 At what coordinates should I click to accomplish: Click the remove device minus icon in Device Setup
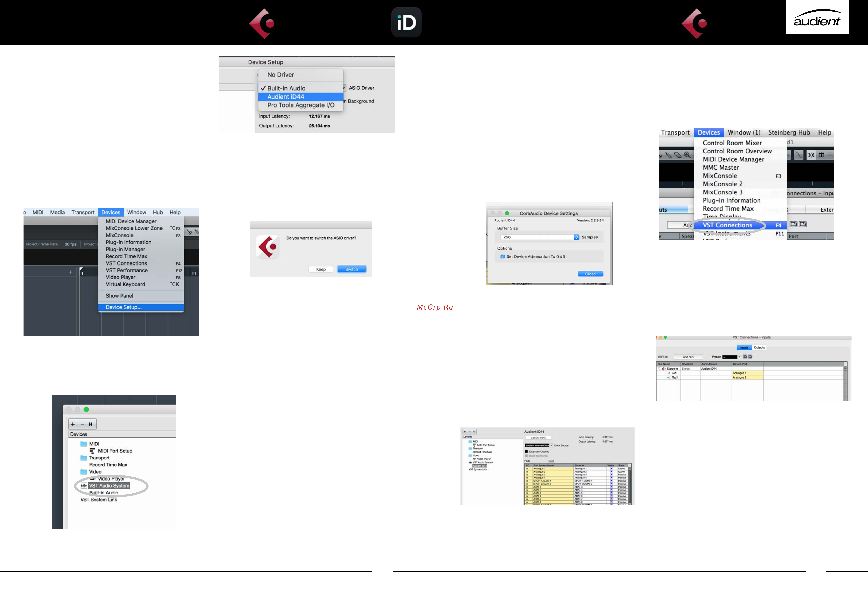(82, 424)
